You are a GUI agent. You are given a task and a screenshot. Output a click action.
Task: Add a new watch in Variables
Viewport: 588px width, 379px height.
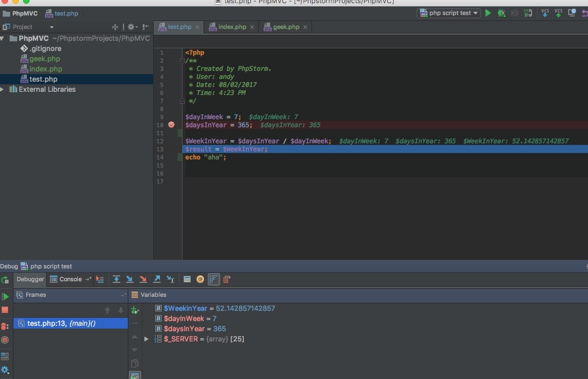pos(135,310)
